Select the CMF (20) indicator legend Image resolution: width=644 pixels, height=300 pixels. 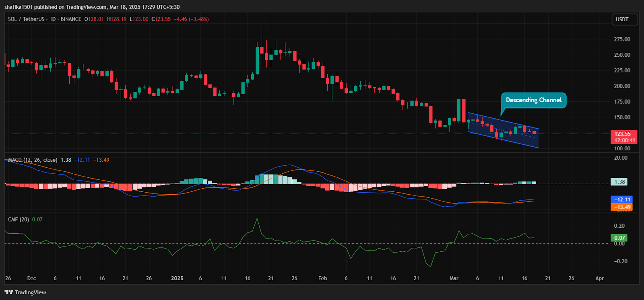pyautogui.click(x=19, y=220)
